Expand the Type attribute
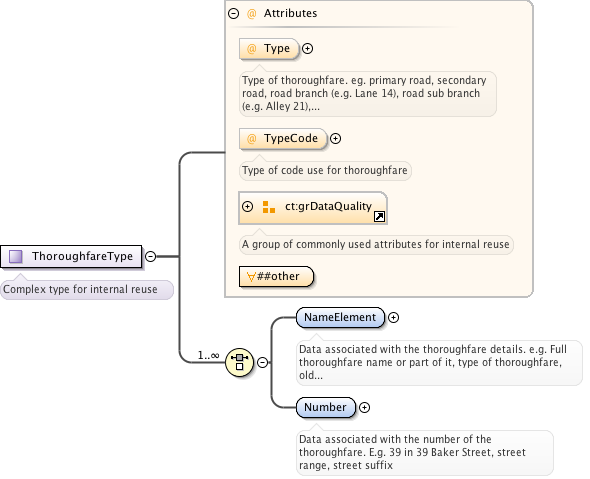The image size is (590, 479). 307,49
